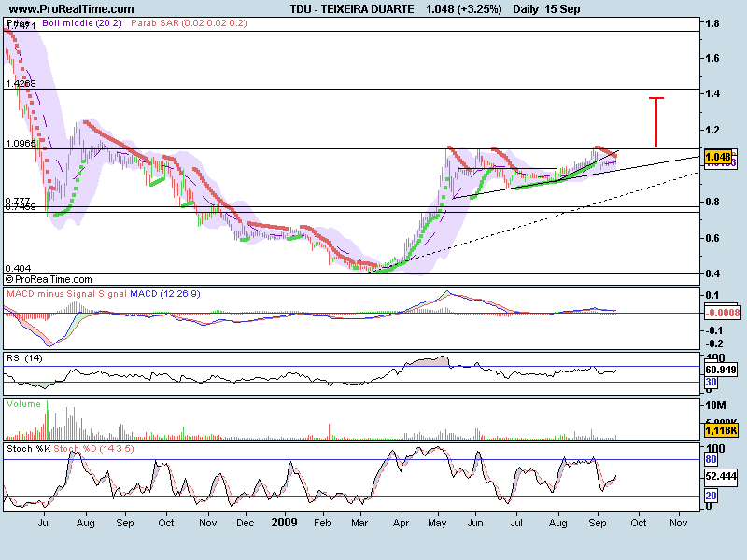747x560 pixels.
Task: Click the May label on time axis
Action: tap(437, 523)
